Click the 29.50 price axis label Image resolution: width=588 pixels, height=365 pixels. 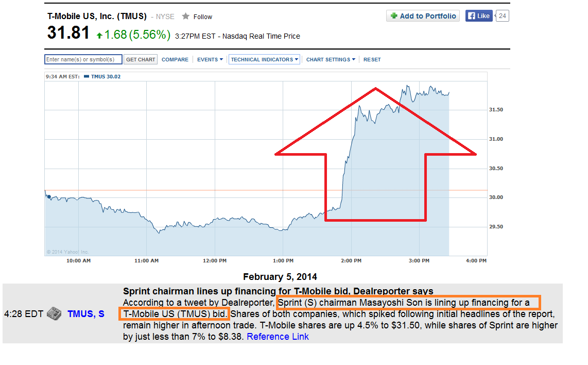496,226
